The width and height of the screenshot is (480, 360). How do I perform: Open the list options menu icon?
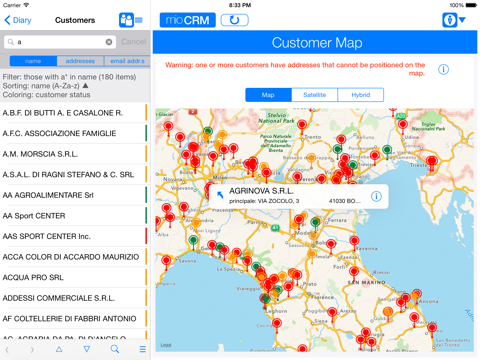click(x=143, y=349)
